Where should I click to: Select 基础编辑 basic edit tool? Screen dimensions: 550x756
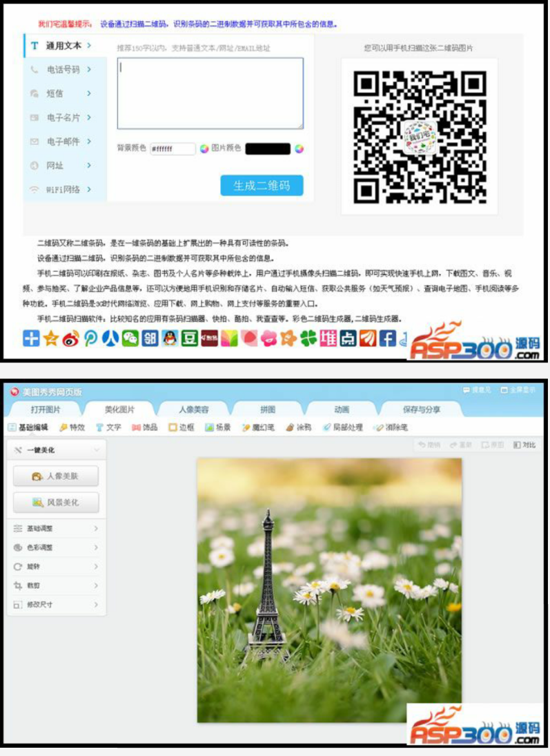point(28,427)
